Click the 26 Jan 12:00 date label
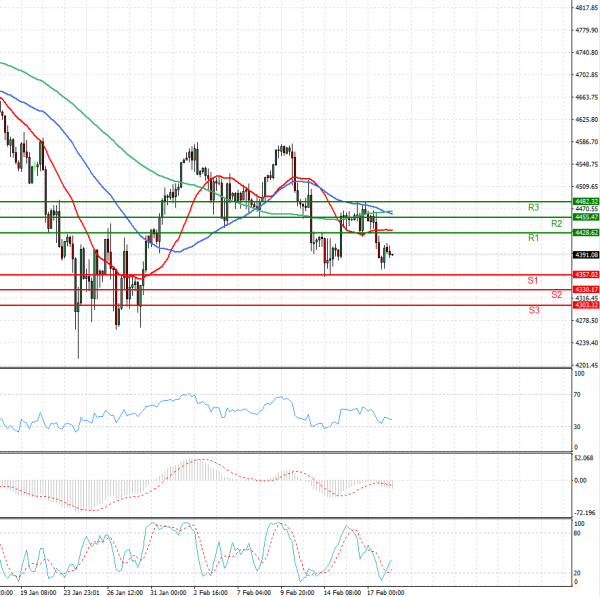 tap(125, 593)
